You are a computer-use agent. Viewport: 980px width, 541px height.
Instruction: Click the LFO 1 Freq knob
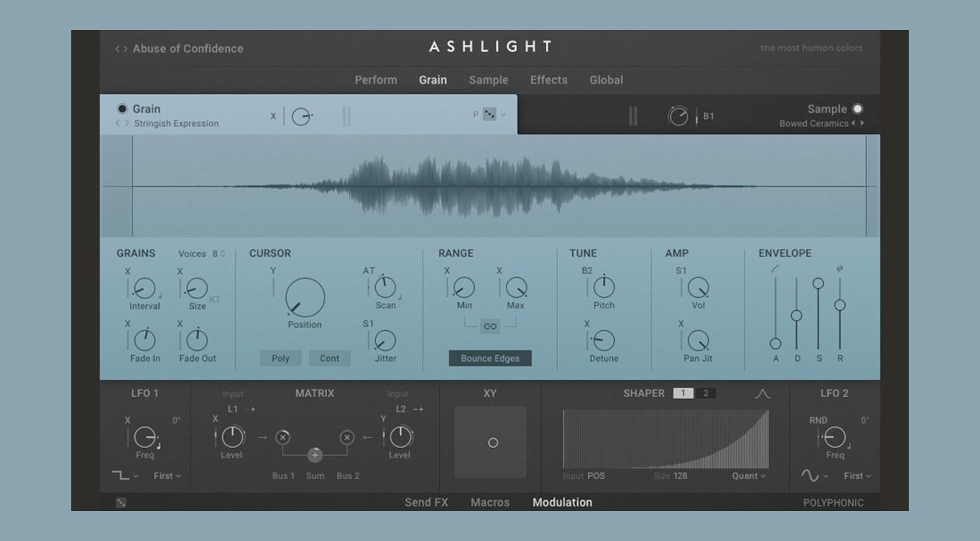pos(145,437)
